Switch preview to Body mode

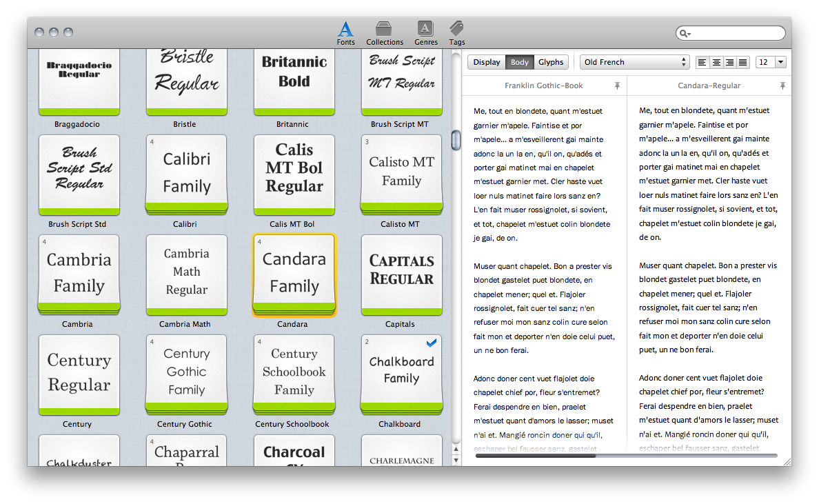tap(519, 62)
